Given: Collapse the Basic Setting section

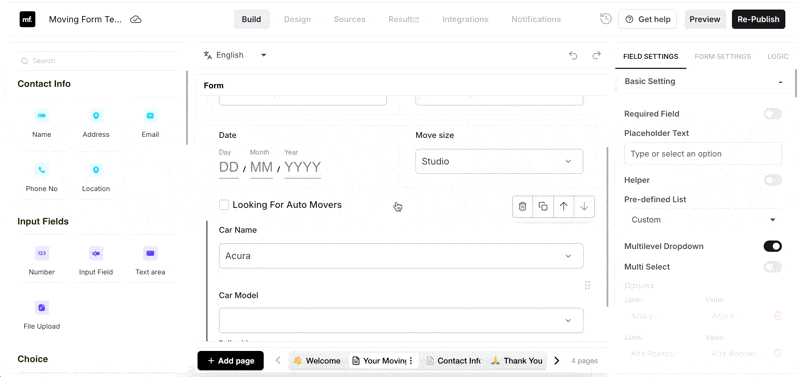Looking at the screenshot, I should [781, 82].
